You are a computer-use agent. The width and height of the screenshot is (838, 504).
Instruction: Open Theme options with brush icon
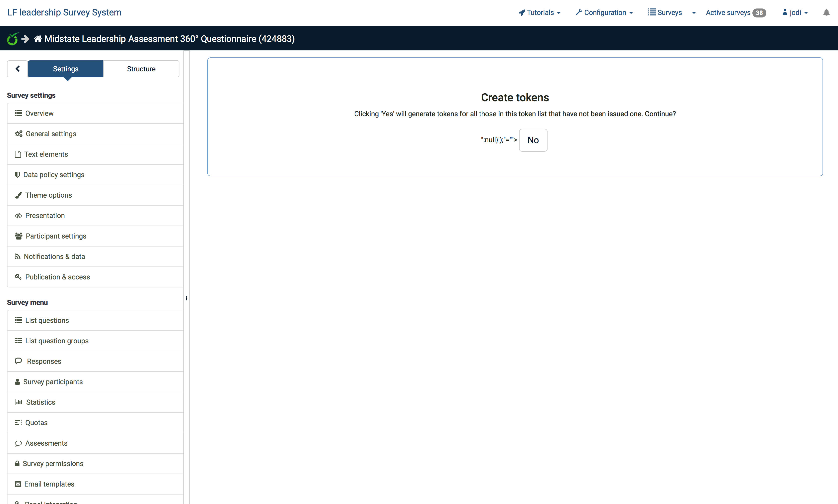(48, 195)
